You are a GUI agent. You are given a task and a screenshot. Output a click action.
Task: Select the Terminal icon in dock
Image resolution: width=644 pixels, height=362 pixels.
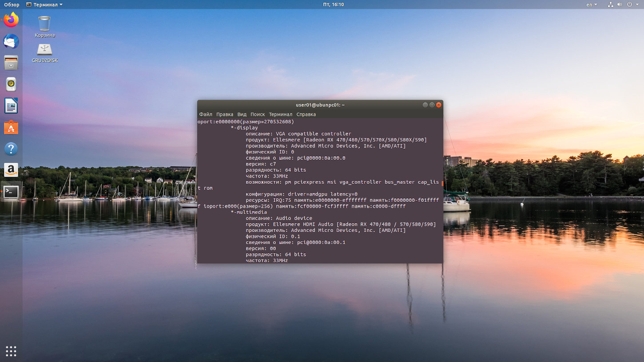tap(11, 192)
